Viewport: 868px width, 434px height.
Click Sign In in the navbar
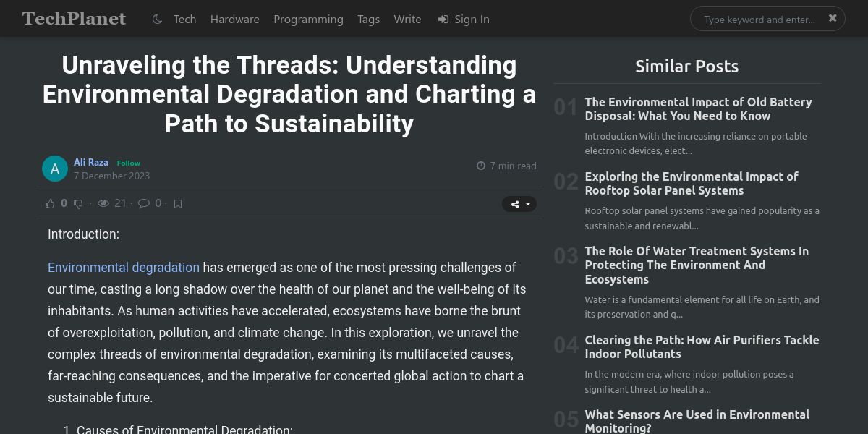[x=464, y=20]
